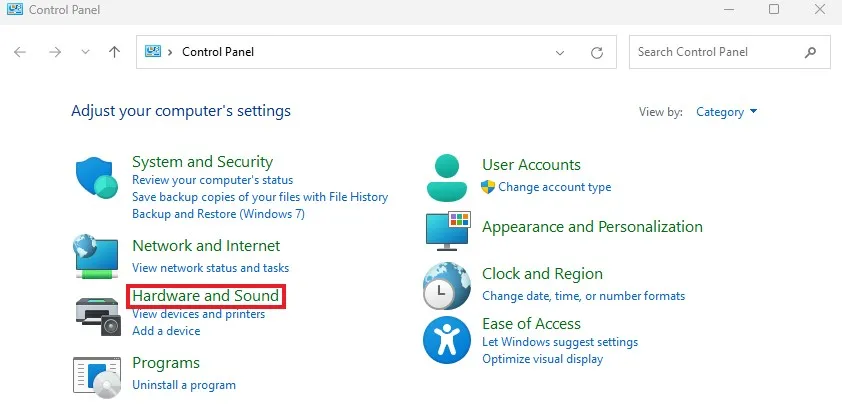Open the recent locations chevron
The height and width of the screenshot is (418, 842).
pos(85,52)
